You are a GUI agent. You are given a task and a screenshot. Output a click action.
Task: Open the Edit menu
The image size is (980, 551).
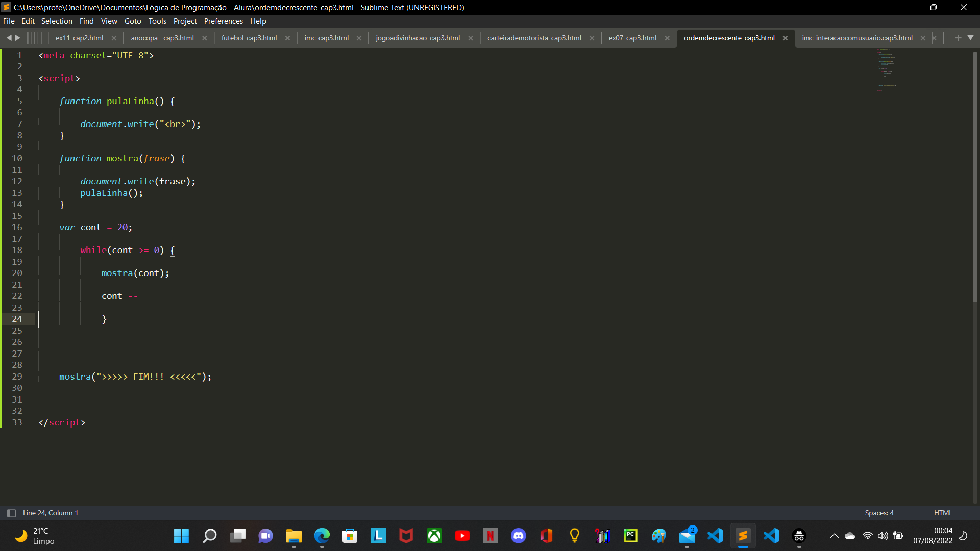click(28, 21)
